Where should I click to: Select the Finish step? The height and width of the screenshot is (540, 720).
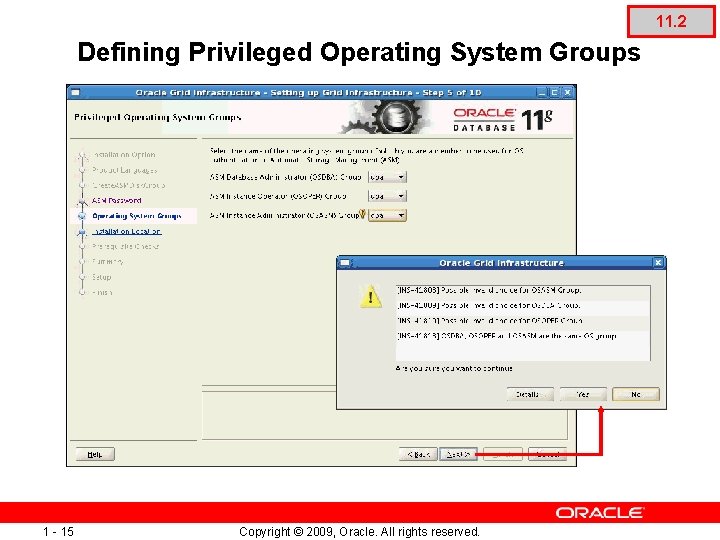[x=102, y=292]
